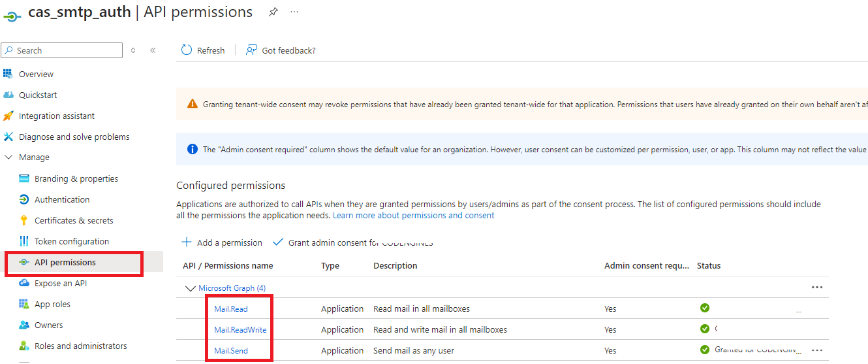Click the Certificates & secrets key icon
This screenshot has height=364, width=868.
(24, 220)
